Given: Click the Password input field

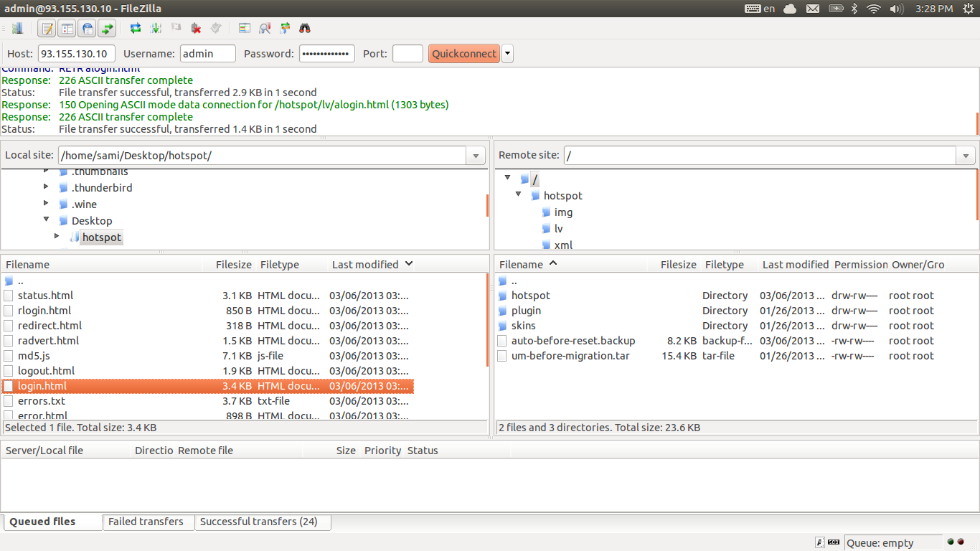Looking at the screenshot, I should click(x=327, y=54).
